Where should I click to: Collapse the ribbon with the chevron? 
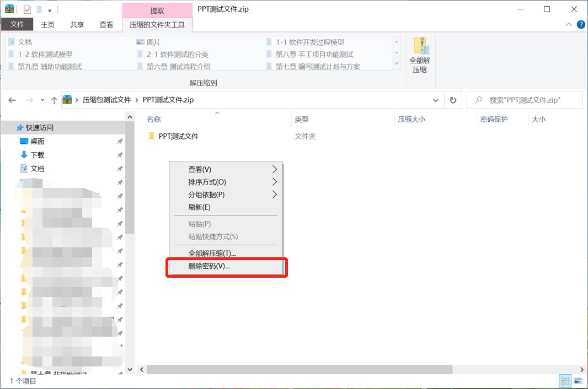569,25
